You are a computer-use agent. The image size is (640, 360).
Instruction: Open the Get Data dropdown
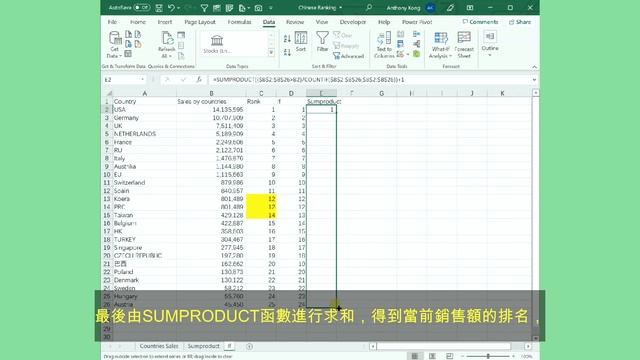pyautogui.click(x=114, y=45)
